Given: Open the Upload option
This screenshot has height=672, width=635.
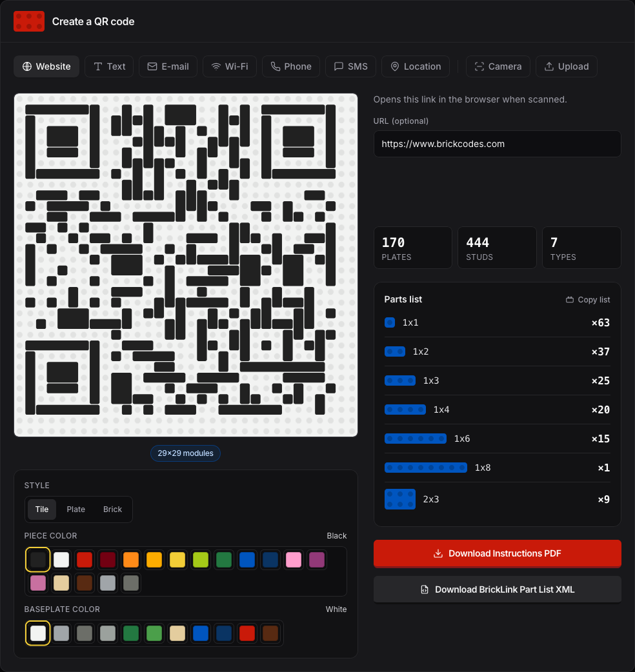Looking at the screenshot, I should (567, 66).
